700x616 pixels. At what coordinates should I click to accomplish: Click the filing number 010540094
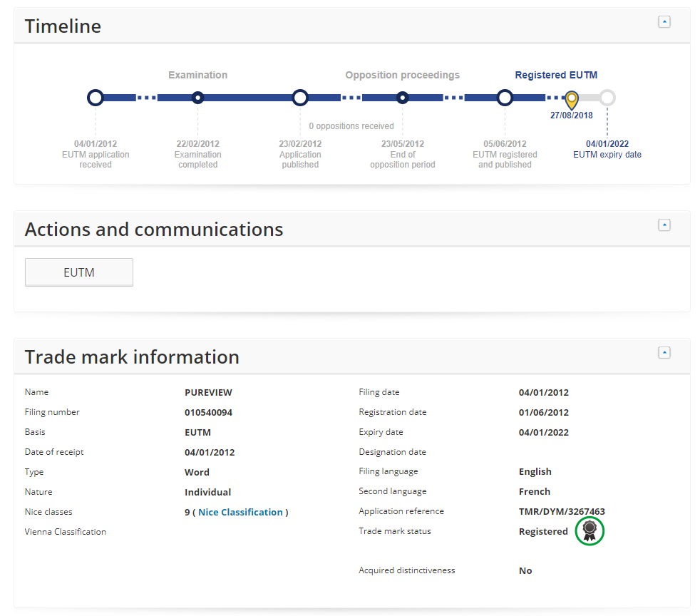click(208, 413)
